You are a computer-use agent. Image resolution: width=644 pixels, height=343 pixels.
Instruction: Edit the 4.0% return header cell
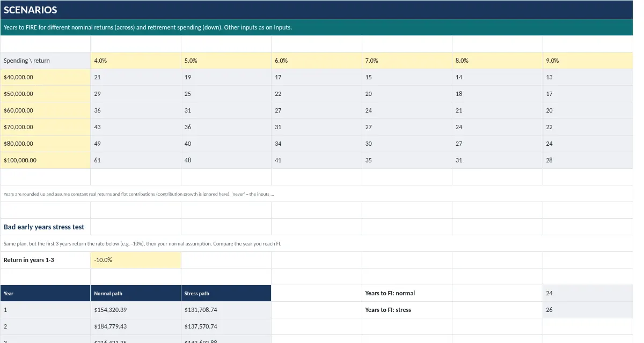click(136, 61)
